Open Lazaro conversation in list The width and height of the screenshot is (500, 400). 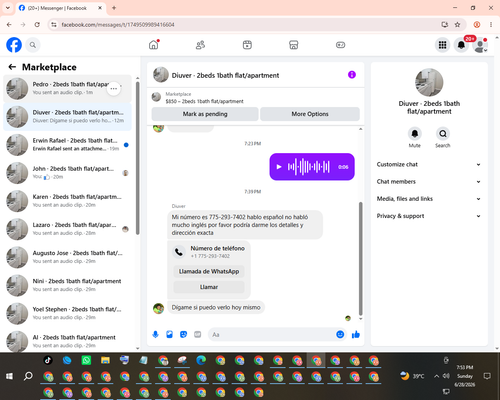pos(67,229)
